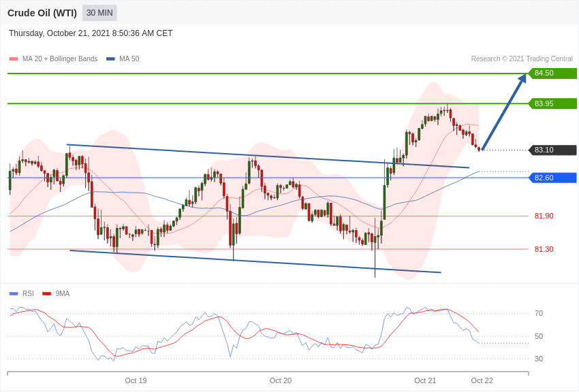Click the 30 MIN timeframe badge
This screenshot has width=579, height=392.
(99, 13)
